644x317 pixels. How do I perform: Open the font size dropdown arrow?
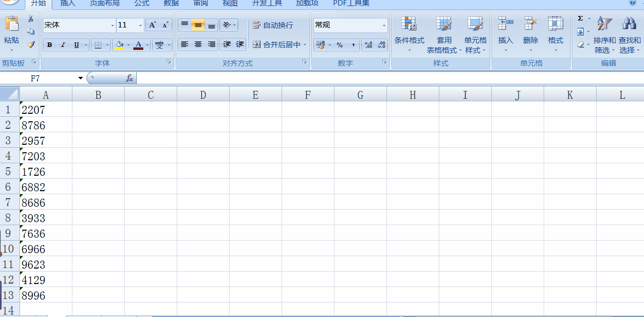140,25
